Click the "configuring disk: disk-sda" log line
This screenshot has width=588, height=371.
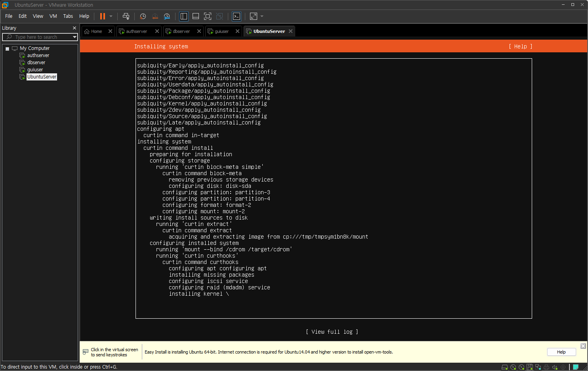(x=210, y=186)
